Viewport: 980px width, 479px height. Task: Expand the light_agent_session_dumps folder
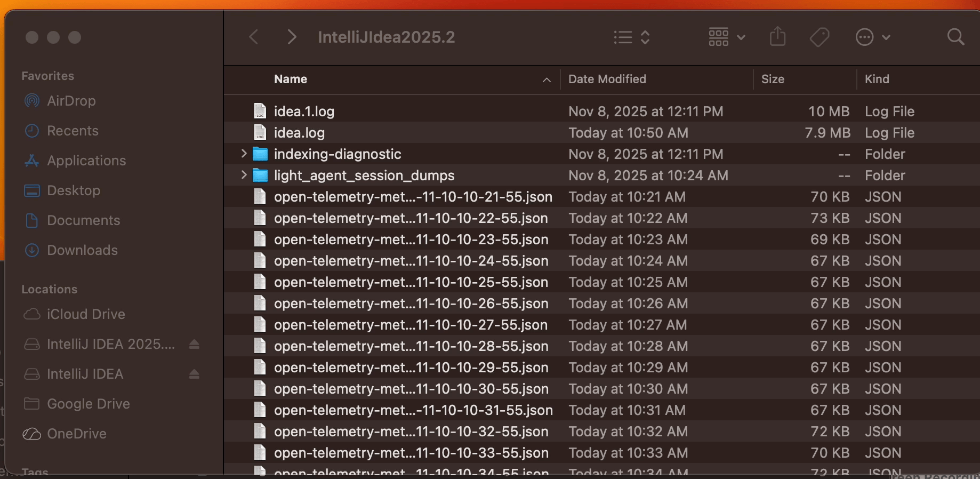244,175
